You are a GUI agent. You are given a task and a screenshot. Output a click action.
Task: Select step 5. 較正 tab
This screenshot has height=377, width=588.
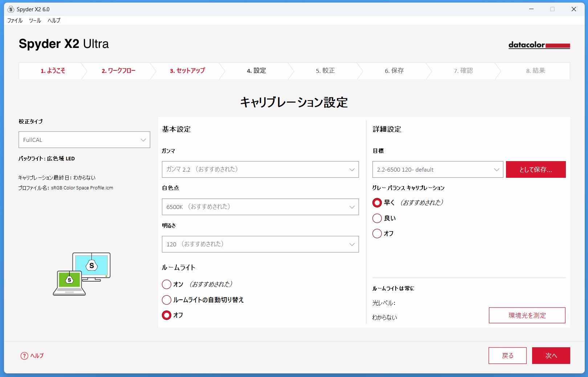coord(325,71)
